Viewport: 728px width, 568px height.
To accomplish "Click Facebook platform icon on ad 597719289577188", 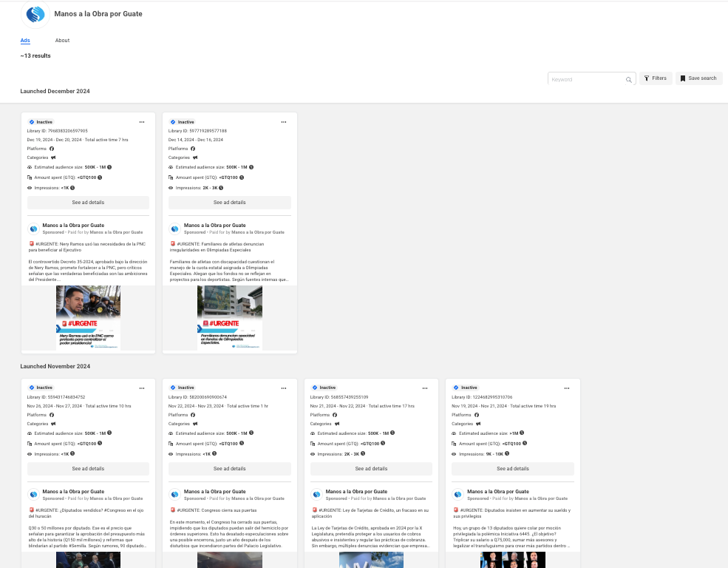I will 193,149.
